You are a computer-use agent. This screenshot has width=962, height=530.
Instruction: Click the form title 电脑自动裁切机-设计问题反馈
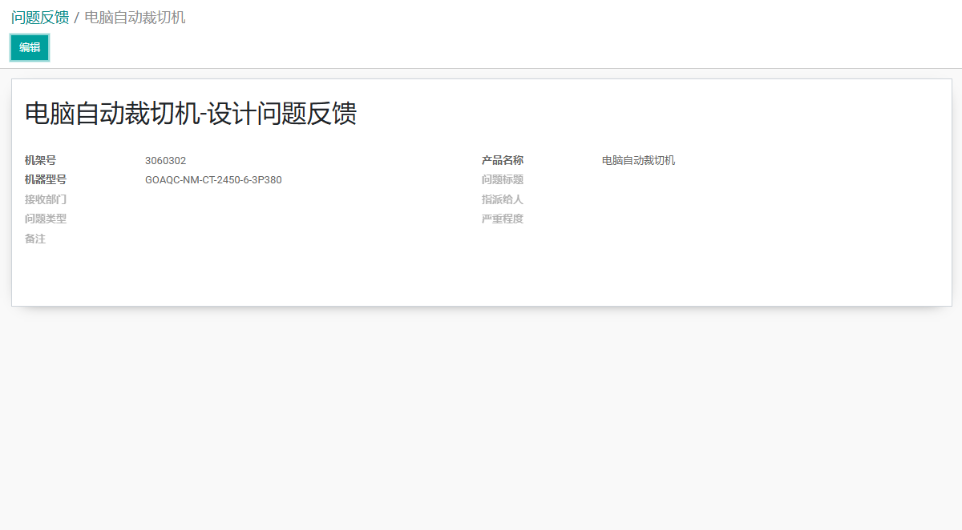(x=190, y=114)
